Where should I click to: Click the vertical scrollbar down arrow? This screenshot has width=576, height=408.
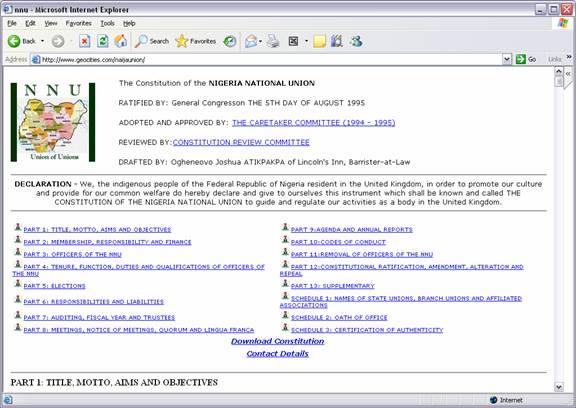tap(559, 387)
